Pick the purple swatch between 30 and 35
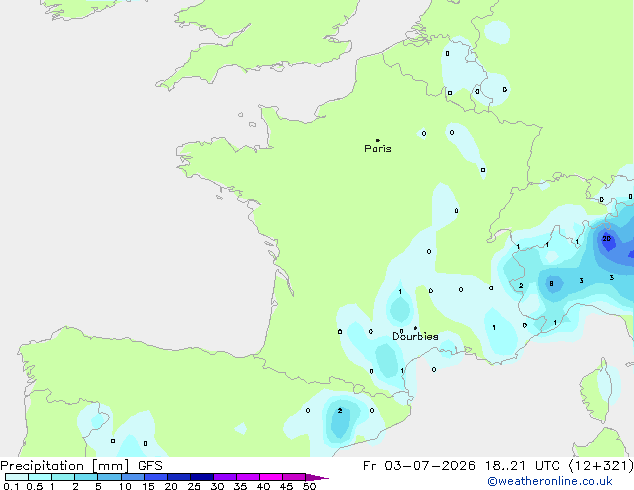634x490 pixels. pos(225,477)
